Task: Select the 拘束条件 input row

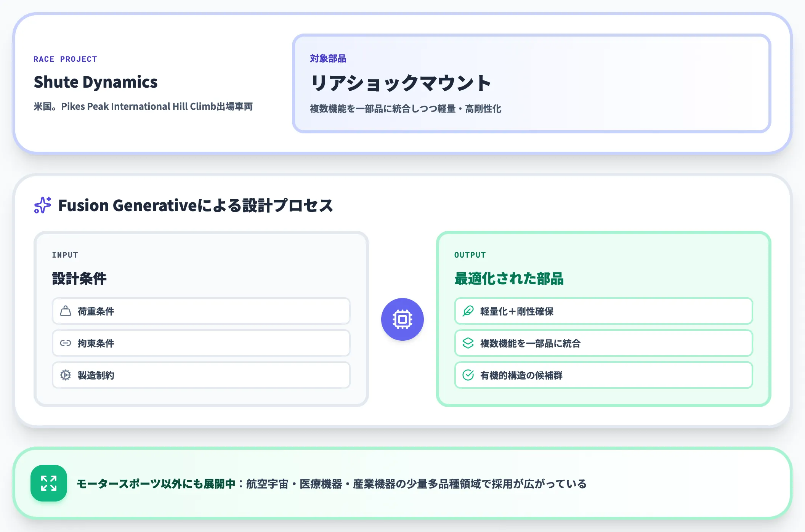Action: click(201, 343)
